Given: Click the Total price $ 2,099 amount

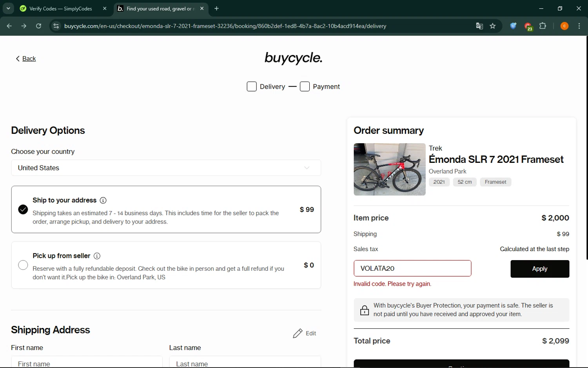Looking at the screenshot, I should pyautogui.click(x=555, y=341).
